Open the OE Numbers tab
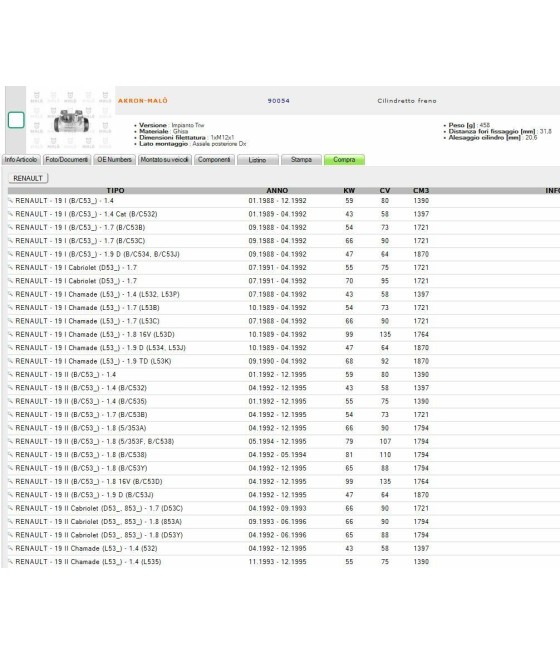The height and width of the screenshot is (655, 560). point(114,160)
